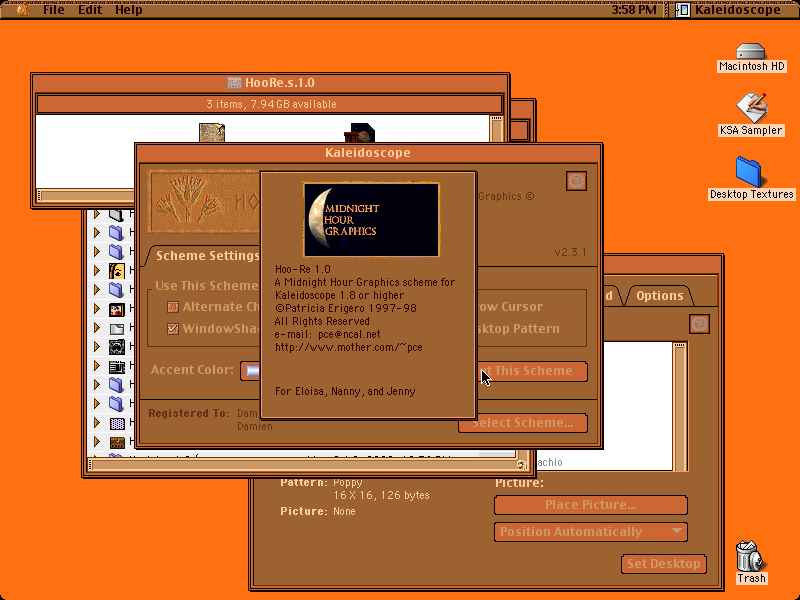Click the vertical scrollbar in HooRe.s.1.0 window
This screenshot has width=800, height=600.
point(496,129)
